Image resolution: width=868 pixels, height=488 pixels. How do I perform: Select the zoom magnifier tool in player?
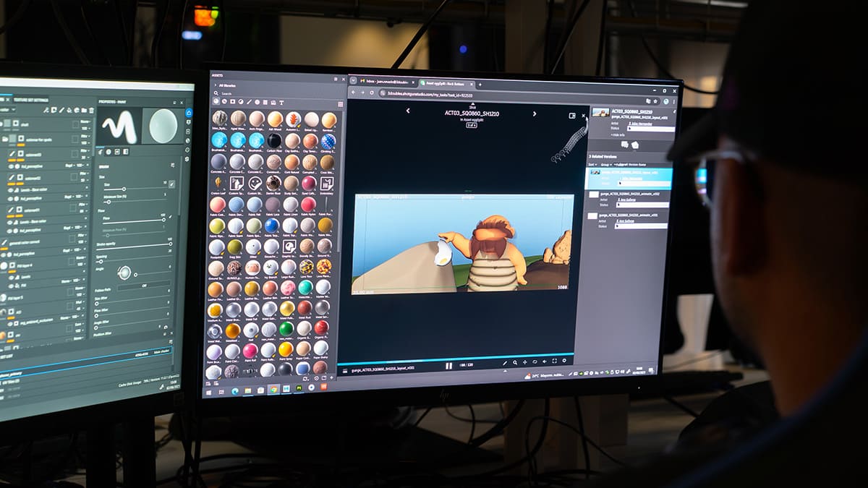pos(514,362)
